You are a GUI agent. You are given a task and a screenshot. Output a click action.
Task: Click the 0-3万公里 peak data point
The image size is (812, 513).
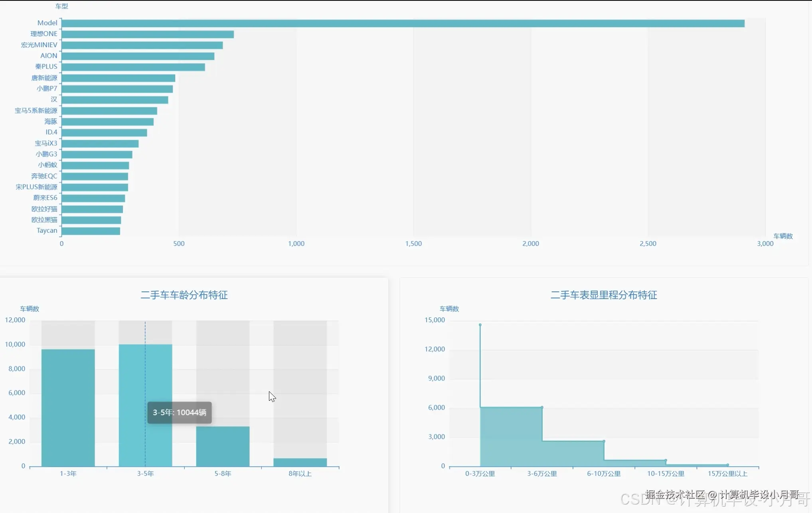(480, 325)
